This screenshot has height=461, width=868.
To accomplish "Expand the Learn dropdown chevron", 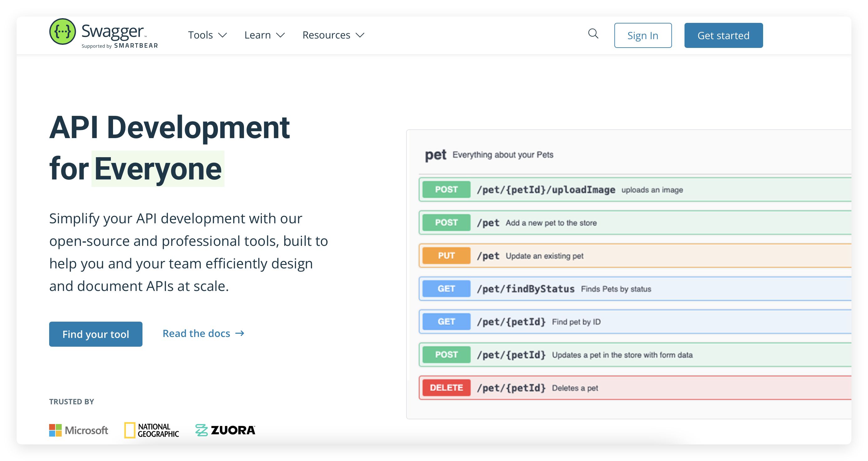I will [280, 35].
